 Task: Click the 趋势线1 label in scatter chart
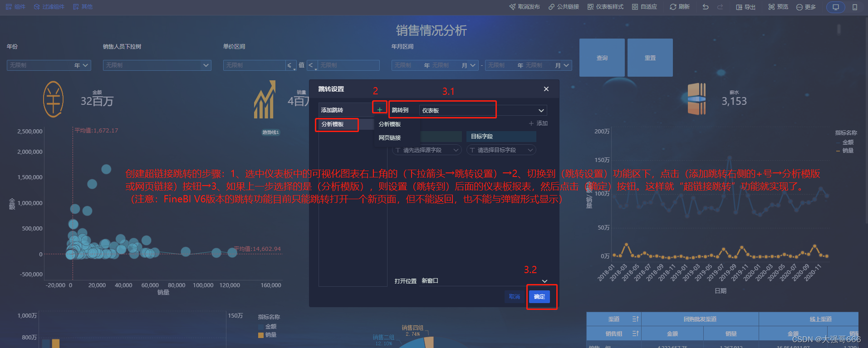(x=271, y=132)
